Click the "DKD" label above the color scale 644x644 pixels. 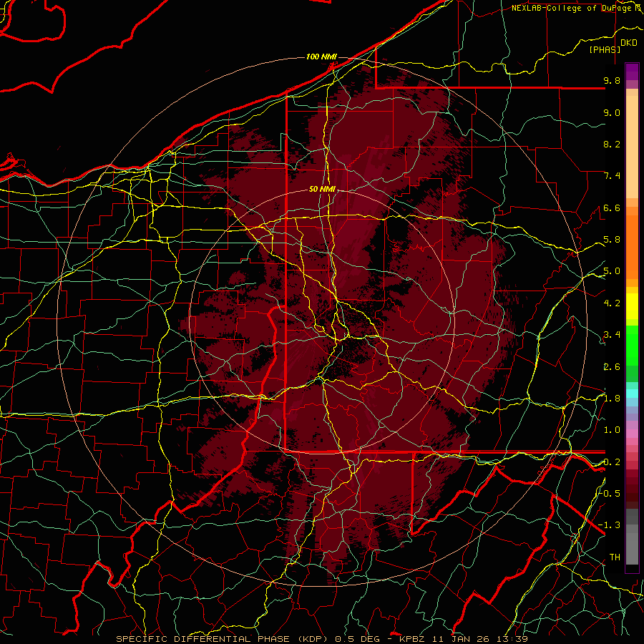coord(629,43)
